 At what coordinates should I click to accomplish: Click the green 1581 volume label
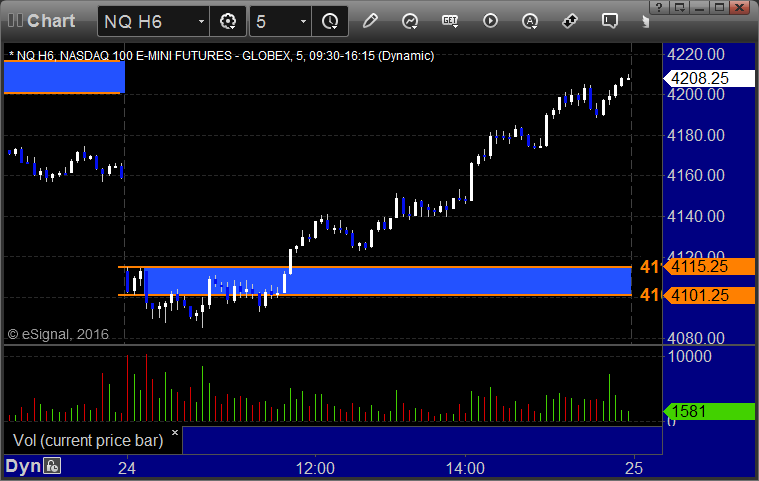pyautogui.click(x=709, y=411)
